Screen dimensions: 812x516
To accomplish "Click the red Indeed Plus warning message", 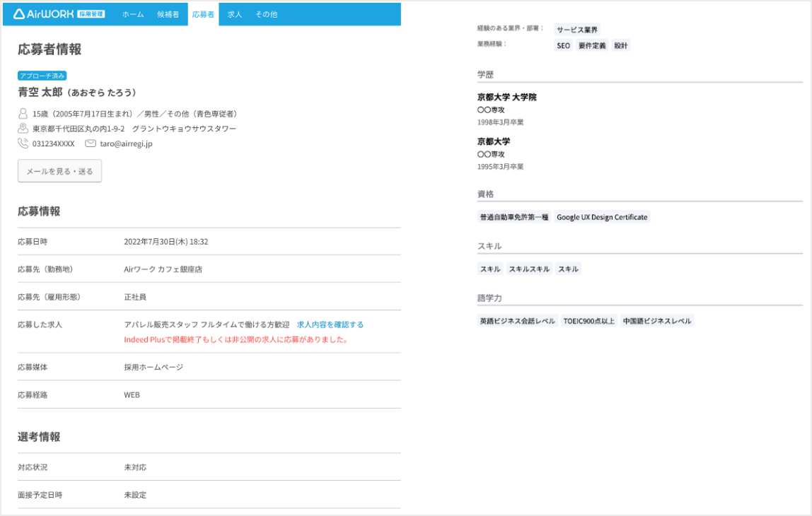I will [236, 339].
